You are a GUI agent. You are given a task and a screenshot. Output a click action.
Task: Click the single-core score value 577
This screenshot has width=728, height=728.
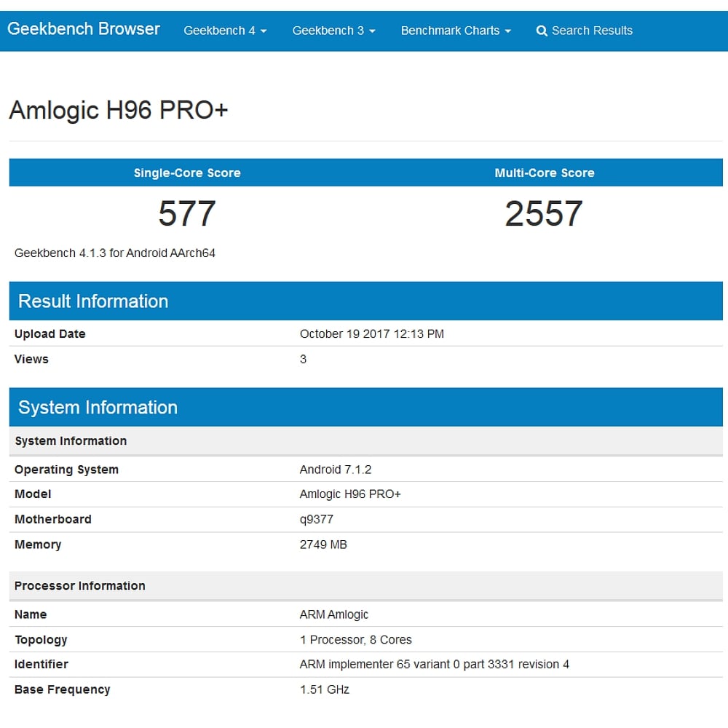(x=186, y=213)
